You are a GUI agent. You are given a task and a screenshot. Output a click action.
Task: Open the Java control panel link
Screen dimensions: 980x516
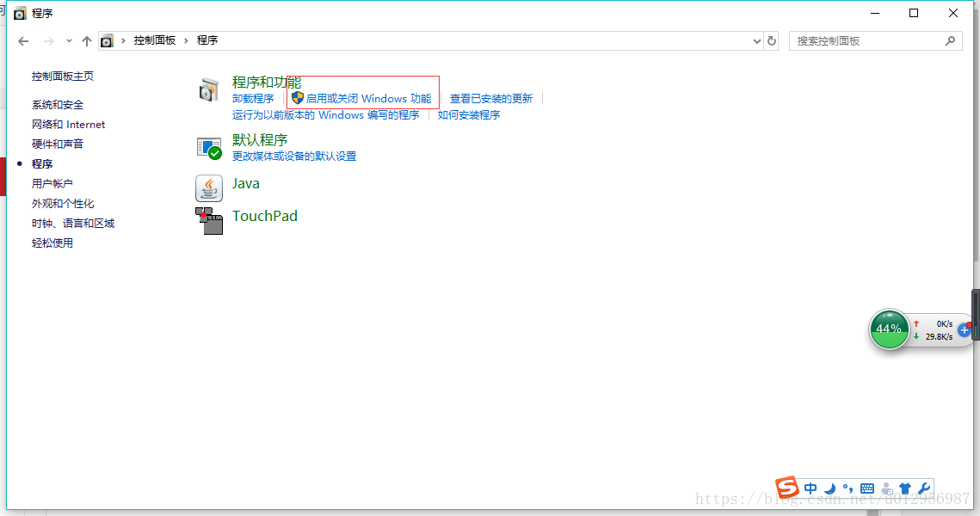[x=245, y=183]
